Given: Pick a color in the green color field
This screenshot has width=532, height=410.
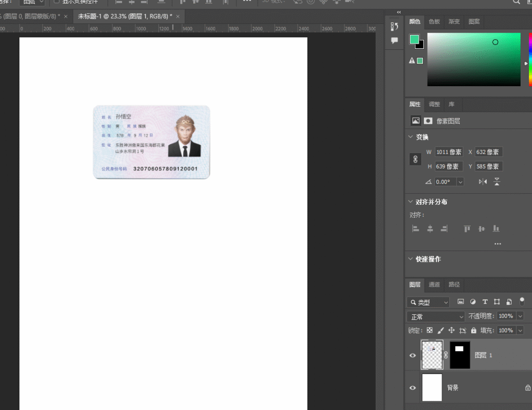Looking at the screenshot, I should [x=474, y=59].
